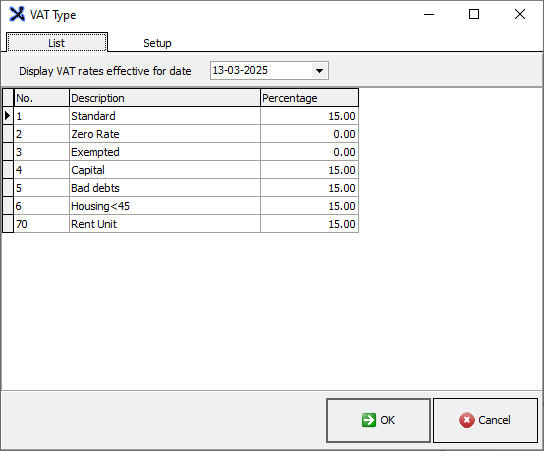Open the date dropdown arrow
Screen dimensions: 544x451
coord(320,71)
